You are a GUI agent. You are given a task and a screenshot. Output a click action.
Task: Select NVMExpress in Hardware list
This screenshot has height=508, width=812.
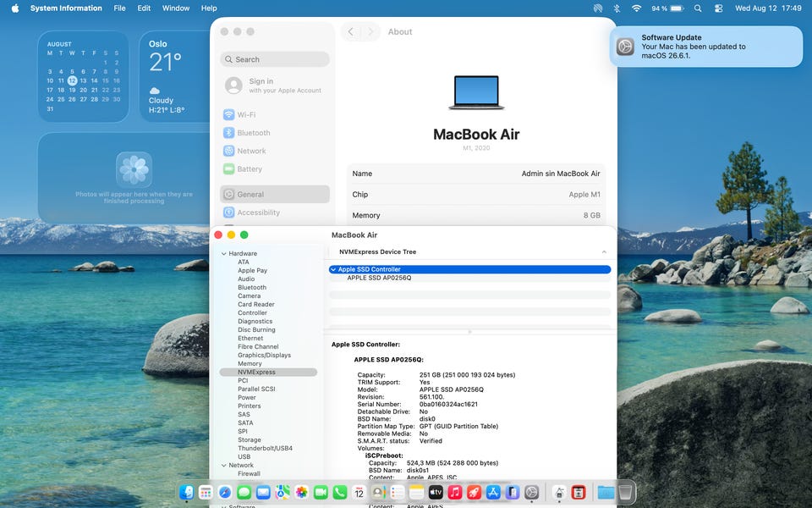[268, 373]
